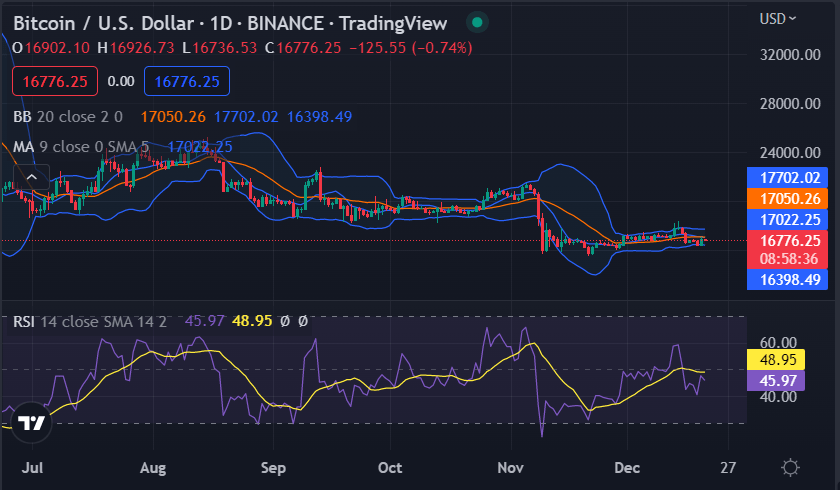Click the 17702.02 BB upper value in legend
The width and height of the screenshot is (840, 490).
(x=246, y=117)
